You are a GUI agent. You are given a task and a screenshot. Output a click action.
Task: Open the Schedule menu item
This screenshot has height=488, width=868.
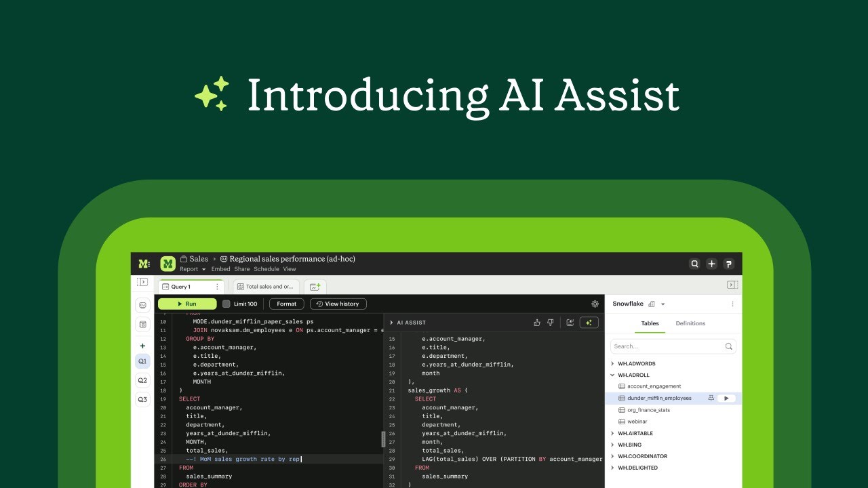(267, 269)
